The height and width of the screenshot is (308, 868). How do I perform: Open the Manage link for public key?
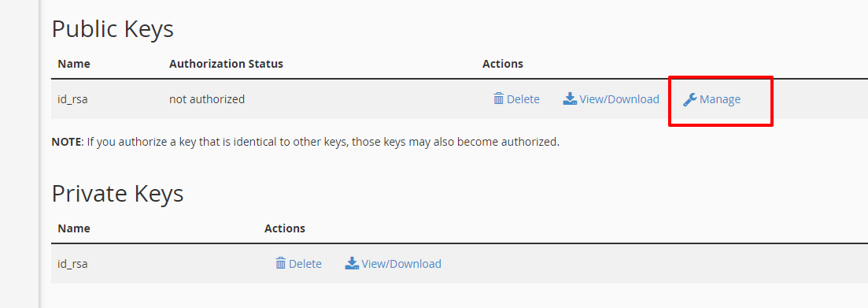pos(719,100)
